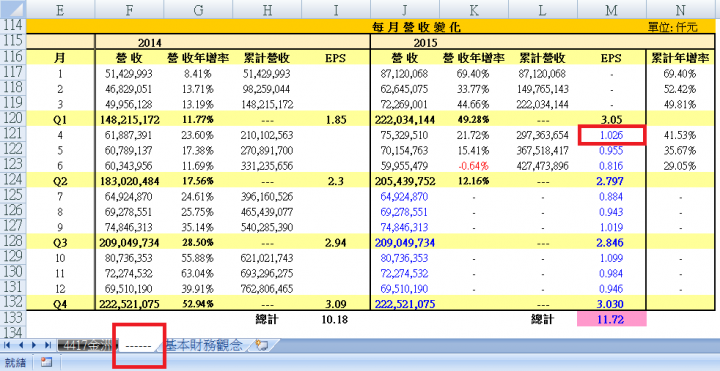Click the previous sheet navigation arrow
The image size is (720, 371).
[x=21, y=345]
